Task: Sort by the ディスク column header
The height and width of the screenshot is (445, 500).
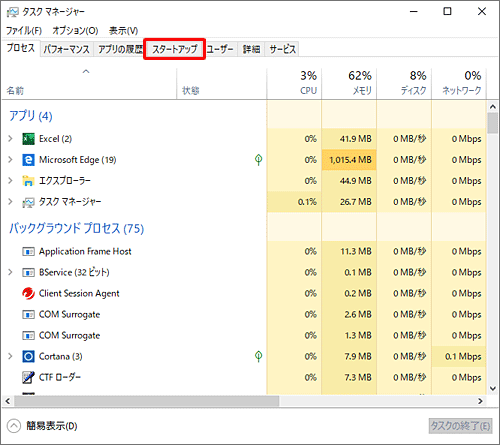Action: pyautogui.click(x=404, y=84)
